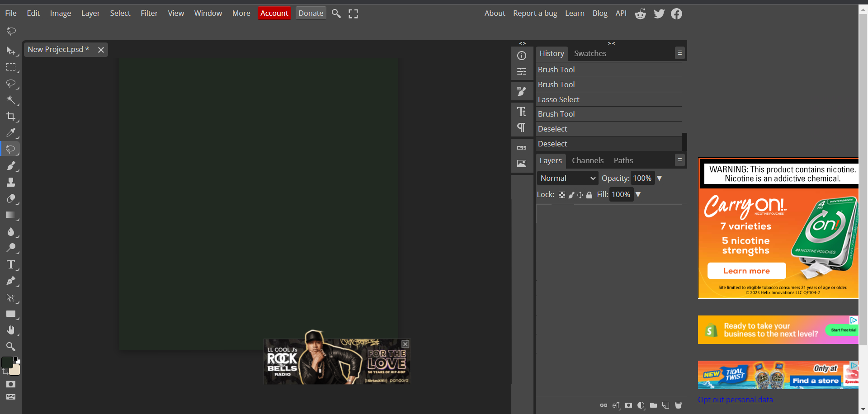Image resolution: width=868 pixels, height=414 pixels.
Task: Select the Gradient tool
Action: coord(12,215)
